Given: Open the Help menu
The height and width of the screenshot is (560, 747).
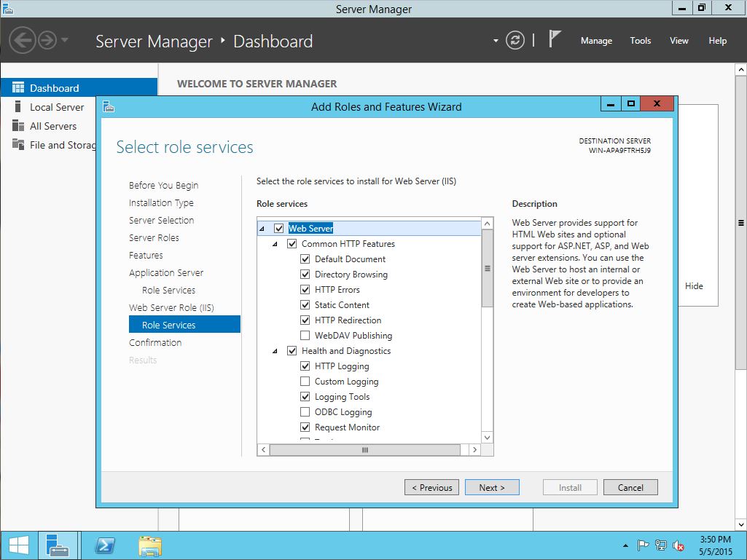Looking at the screenshot, I should tap(717, 41).
